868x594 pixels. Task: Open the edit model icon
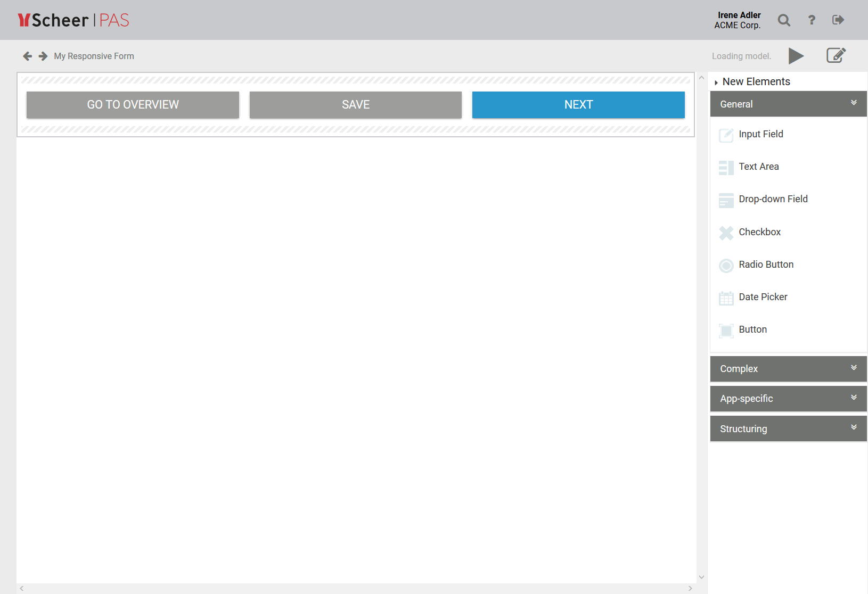(x=836, y=55)
